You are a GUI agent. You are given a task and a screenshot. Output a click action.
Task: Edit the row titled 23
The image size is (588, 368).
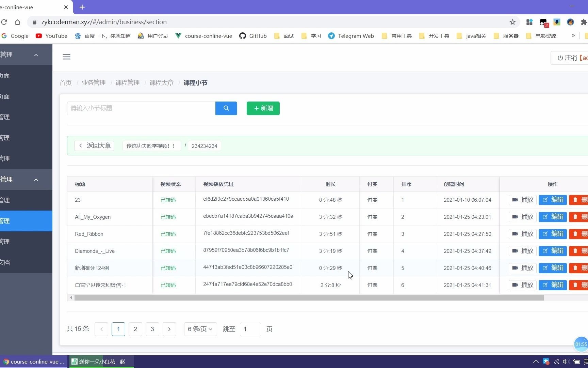(x=553, y=200)
